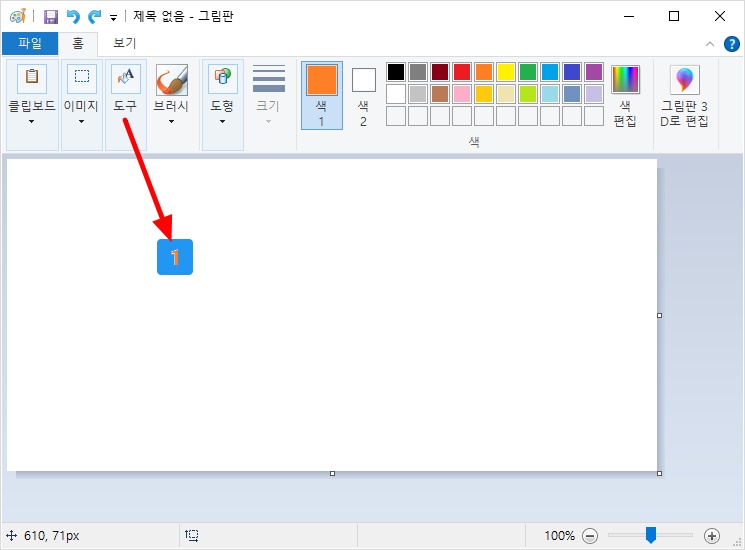Image resolution: width=745 pixels, height=550 pixels.
Task: Undo the last action with the Undo arrow
Action: coord(73,17)
